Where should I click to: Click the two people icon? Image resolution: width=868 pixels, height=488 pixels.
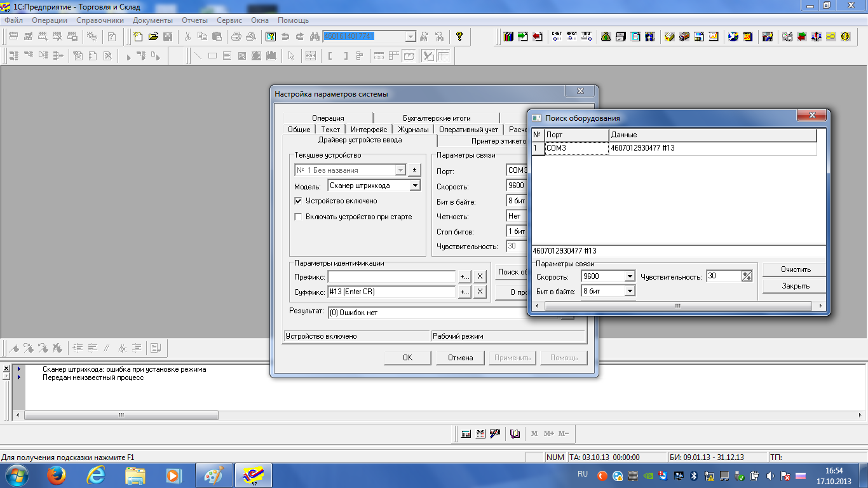(x=650, y=36)
